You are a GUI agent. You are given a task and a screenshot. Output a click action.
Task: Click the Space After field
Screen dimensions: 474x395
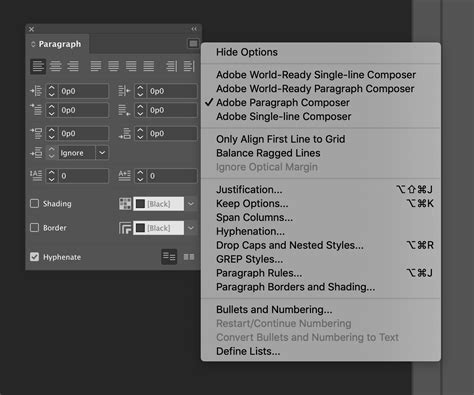coord(172,133)
